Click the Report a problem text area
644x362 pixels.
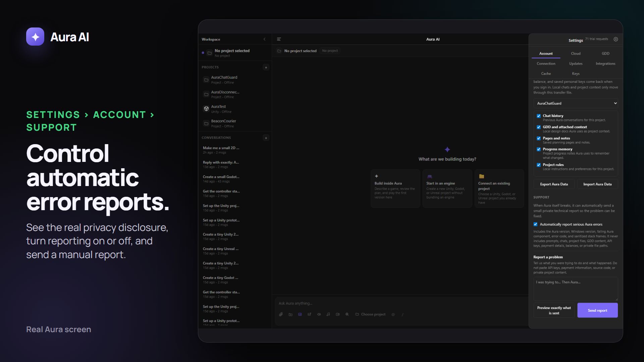tap(576, 289)
